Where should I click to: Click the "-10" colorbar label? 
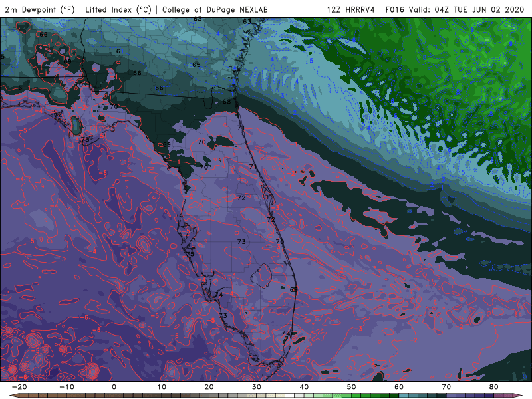point(66,387)
